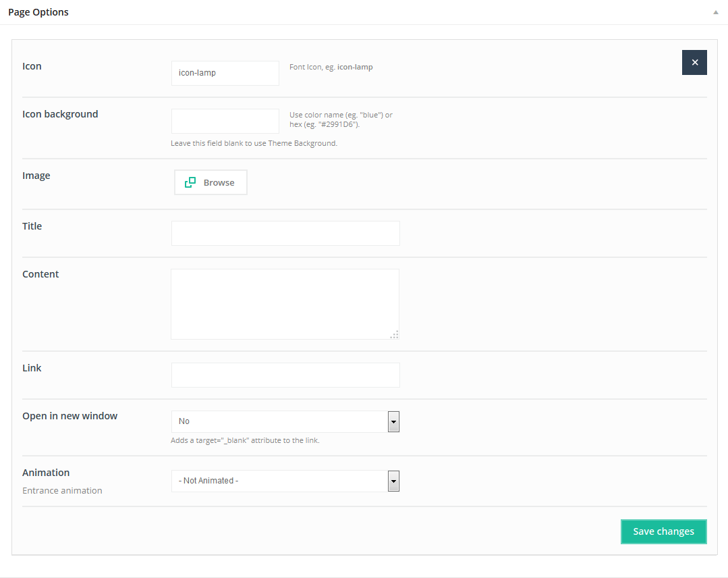
Task: Focus the Link input field
Action: pos(285,375)
